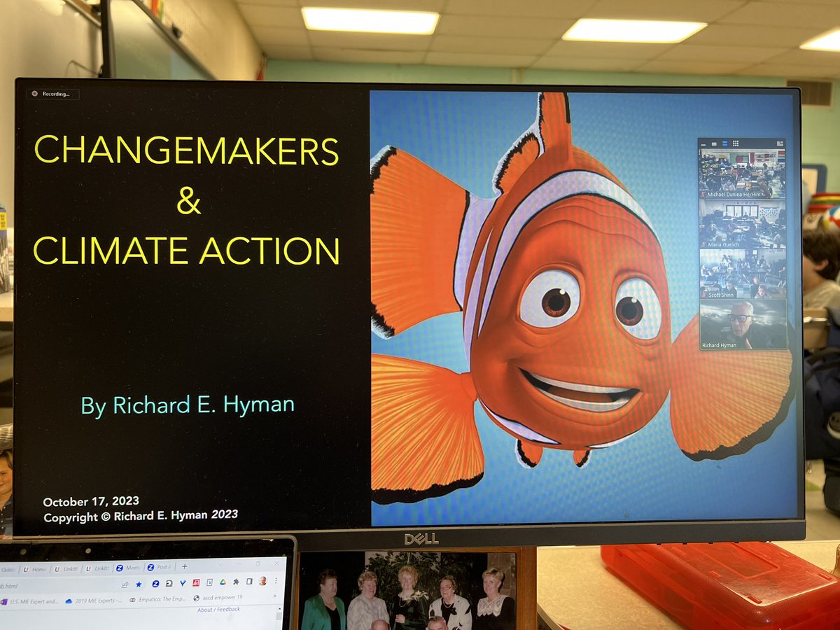The width and height of the screenshot is (840, 630).
Task: Expand hidden bookmarks chevron
Action: [x=274, y=596]
